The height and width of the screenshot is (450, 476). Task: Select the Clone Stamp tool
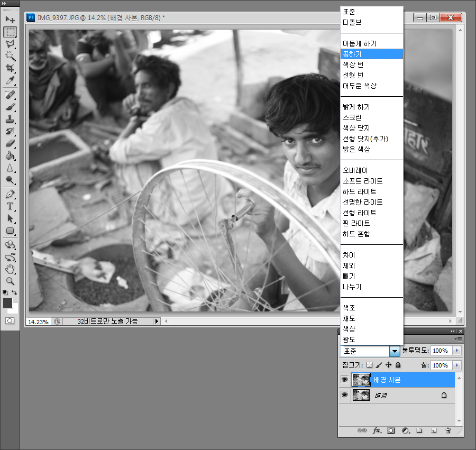point(10,119)
